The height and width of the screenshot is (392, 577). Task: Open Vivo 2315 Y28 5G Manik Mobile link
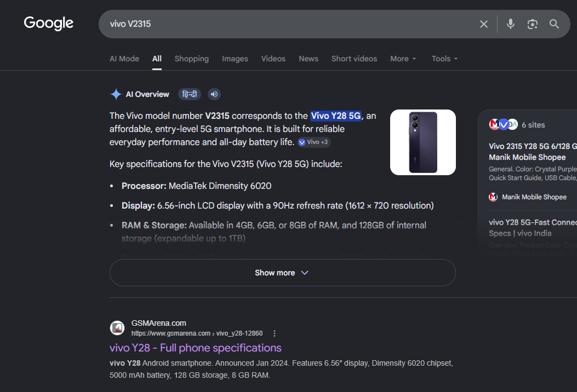pos(533,152)
